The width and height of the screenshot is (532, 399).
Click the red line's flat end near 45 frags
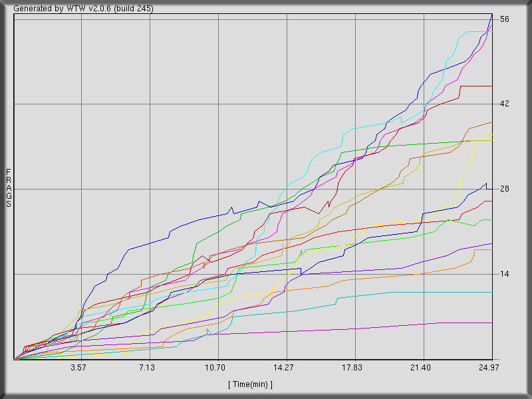490,86
